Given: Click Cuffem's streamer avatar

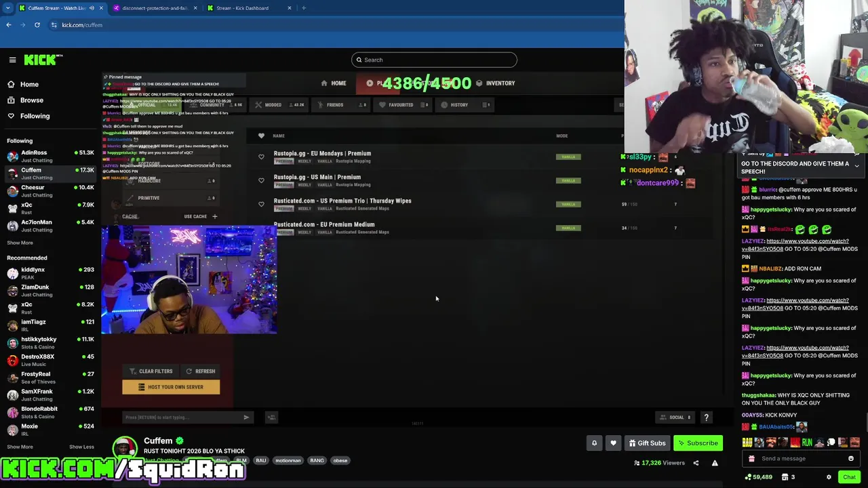Looking at the screenshot, I should (124, 447).
